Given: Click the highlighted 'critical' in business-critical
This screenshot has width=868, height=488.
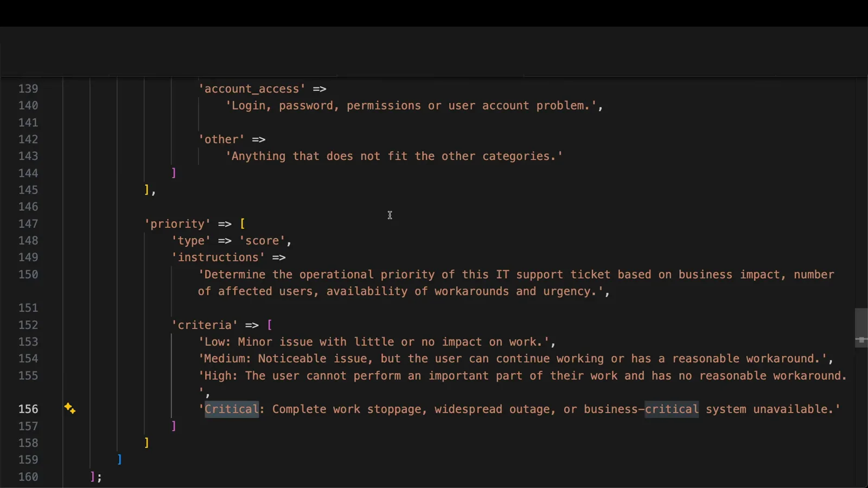Looking at the screenshot, I should pos(672,409).
